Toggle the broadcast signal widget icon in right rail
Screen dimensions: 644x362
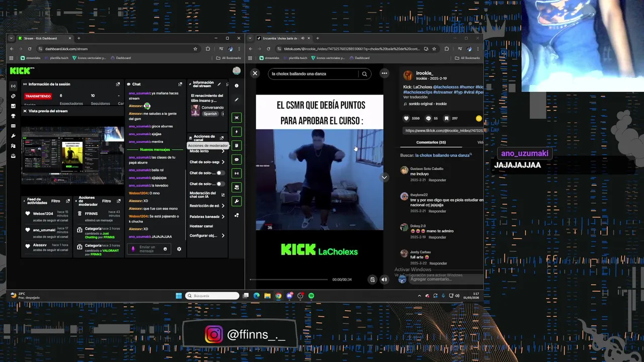236,173
